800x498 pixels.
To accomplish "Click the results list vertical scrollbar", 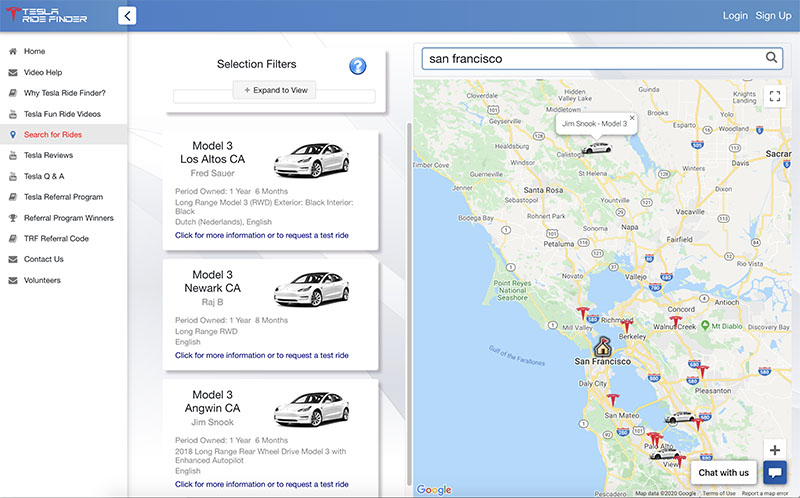I will point(409,304).
